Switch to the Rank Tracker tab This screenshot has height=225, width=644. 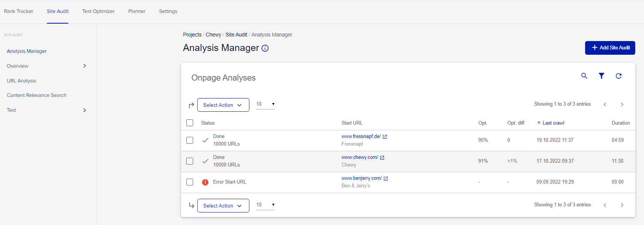point(19,11)
